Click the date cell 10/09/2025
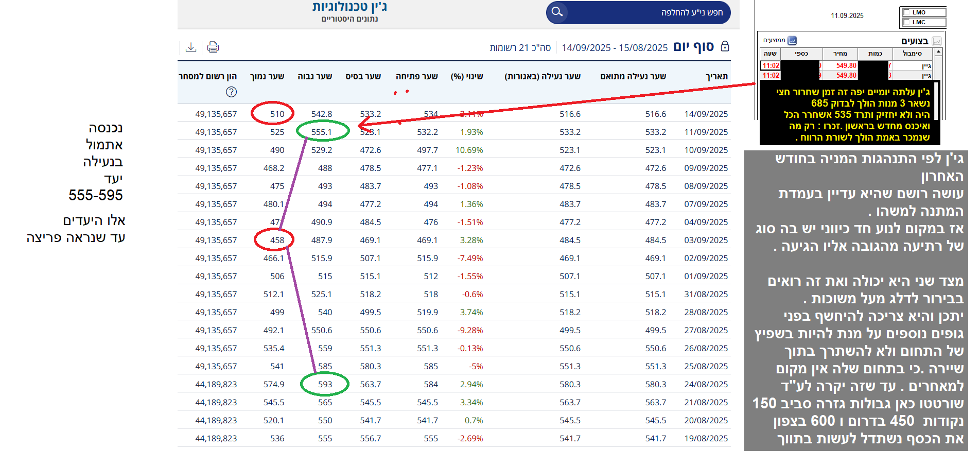The image size is (980, 465). pos(706,150)
